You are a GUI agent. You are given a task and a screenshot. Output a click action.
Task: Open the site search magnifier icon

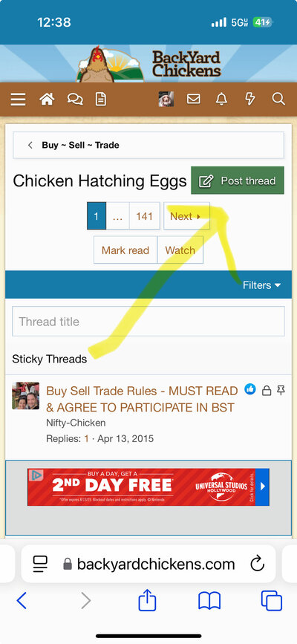click(x=278, y=99)
